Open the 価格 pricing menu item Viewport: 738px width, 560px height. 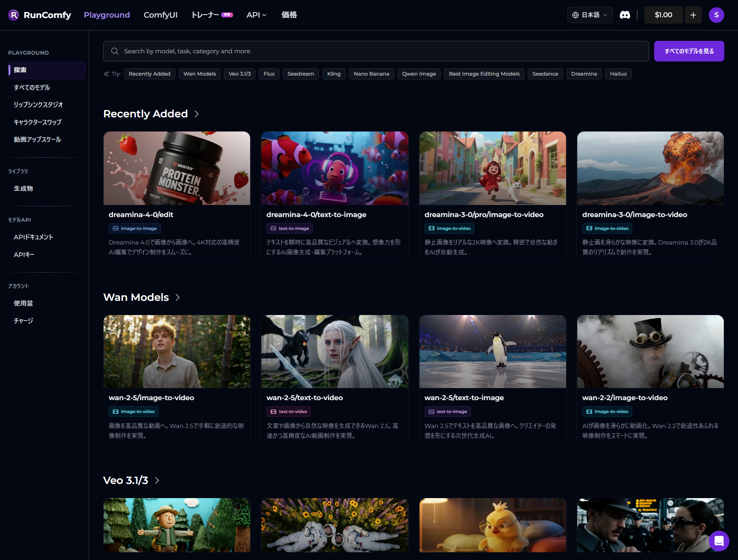[x=289, y=15]
